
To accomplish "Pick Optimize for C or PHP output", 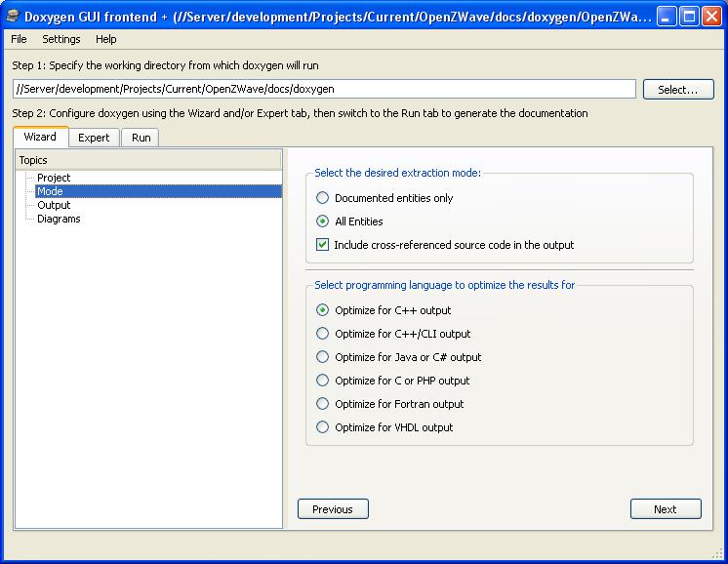I will click(x=323, y=381).
